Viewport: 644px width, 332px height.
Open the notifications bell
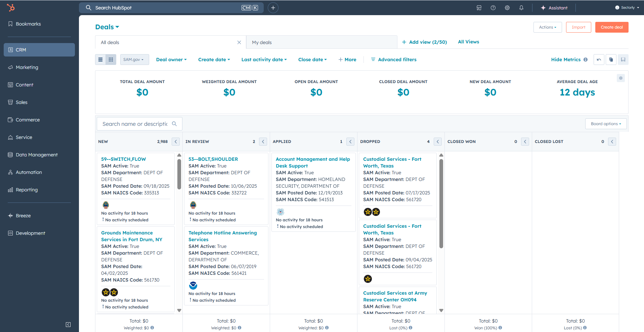pyautogui.click(x=521, y=8)
